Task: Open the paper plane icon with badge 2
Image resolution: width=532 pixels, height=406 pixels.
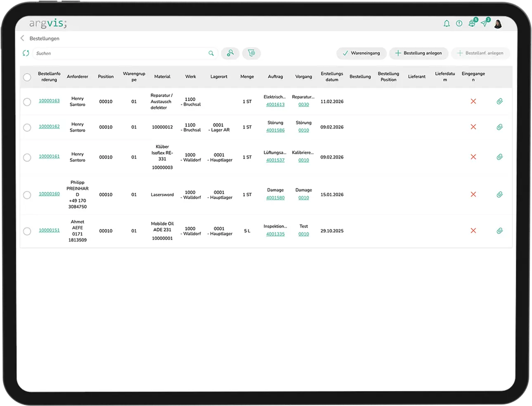Action: tap(484, 24)
